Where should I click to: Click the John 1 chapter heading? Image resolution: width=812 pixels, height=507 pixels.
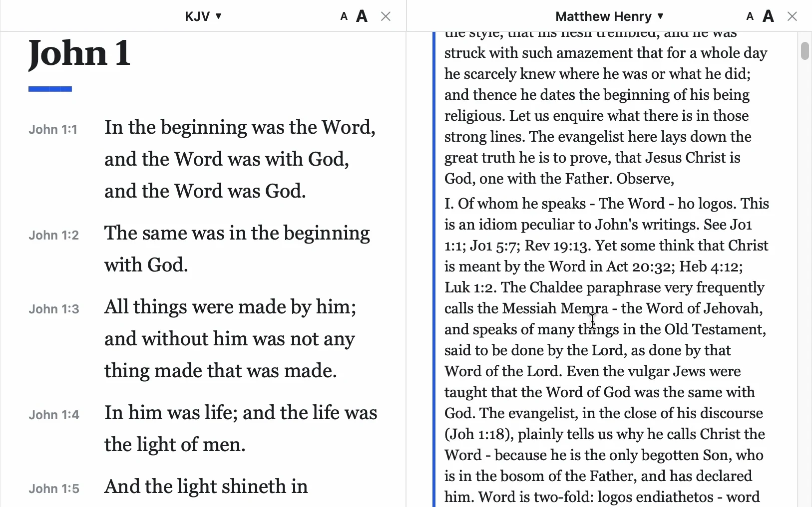(79, 53)
